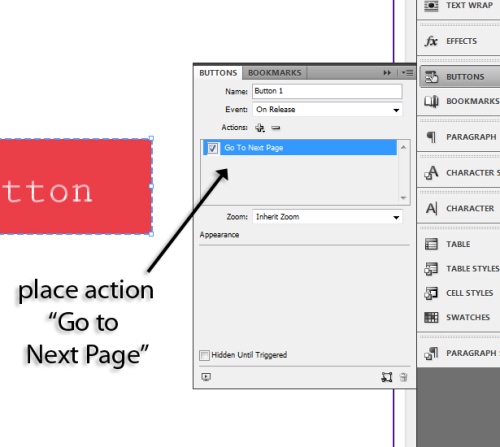
Task: Open the Zoom dropdown
Action: click(327, 217)
